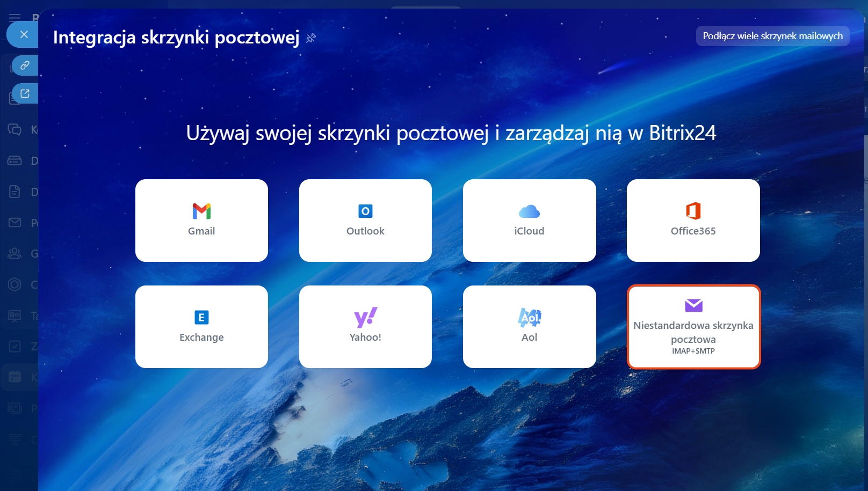This screenshot has width=868, height=491.
Task: Click Podłącz wiele skrzynek mailowych button
Action: [x=772, y=36]
